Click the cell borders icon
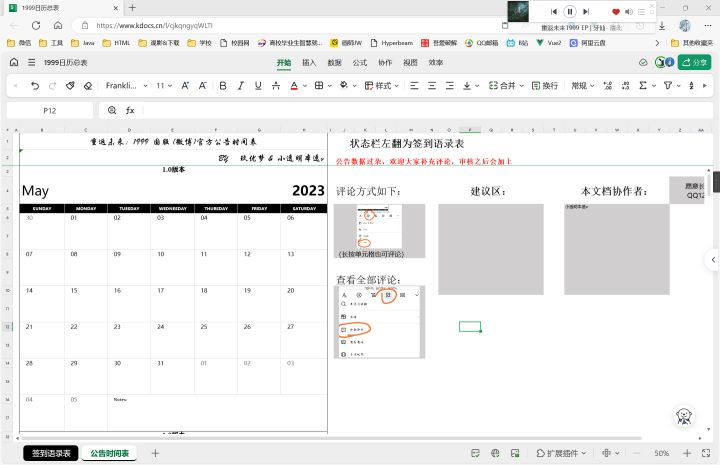720x465 pixels. [x=319, y=85]
